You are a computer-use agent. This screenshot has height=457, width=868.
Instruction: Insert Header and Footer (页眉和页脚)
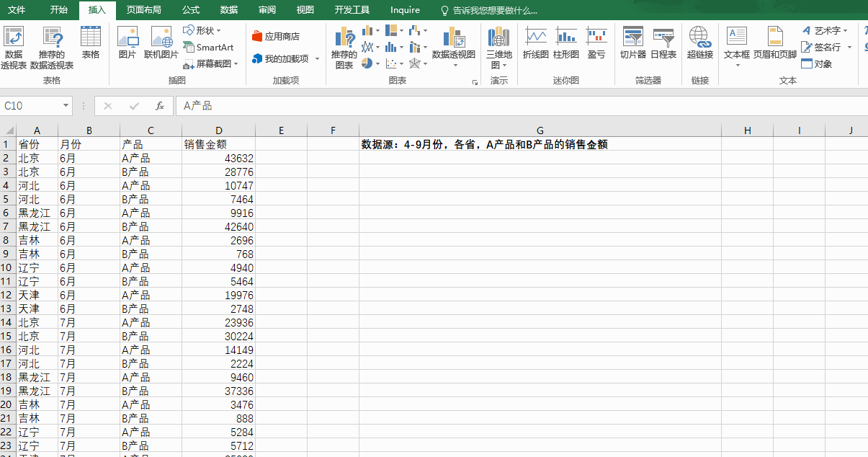775,43
